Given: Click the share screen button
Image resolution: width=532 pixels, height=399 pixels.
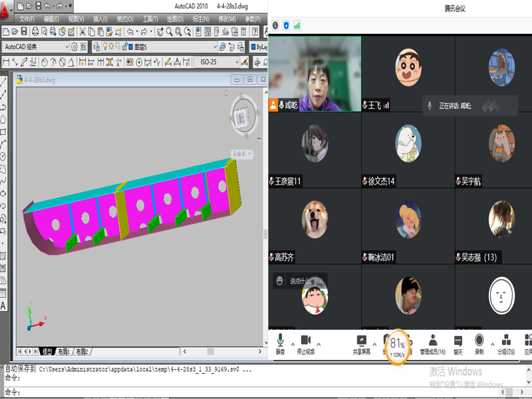Looking at the screenshot, I should 362,343.
